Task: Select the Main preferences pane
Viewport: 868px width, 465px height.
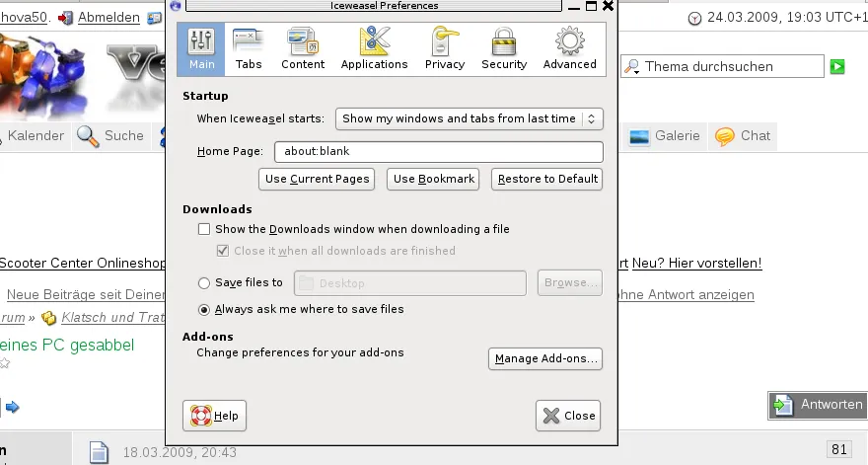Action: coord(201,49)
